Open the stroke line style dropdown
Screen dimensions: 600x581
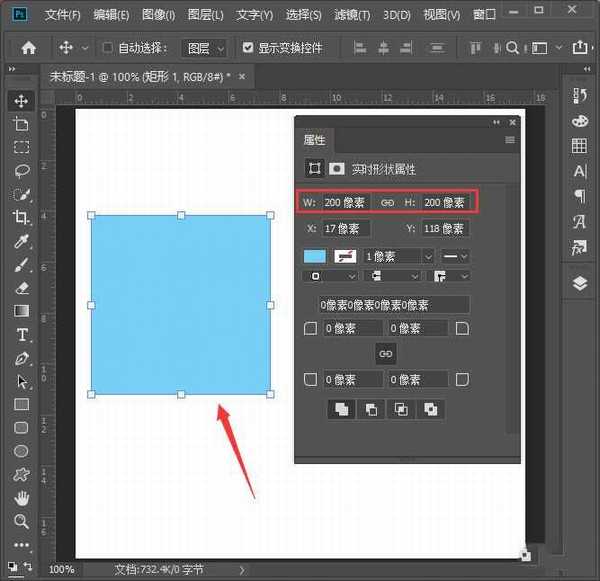(455, 257)
